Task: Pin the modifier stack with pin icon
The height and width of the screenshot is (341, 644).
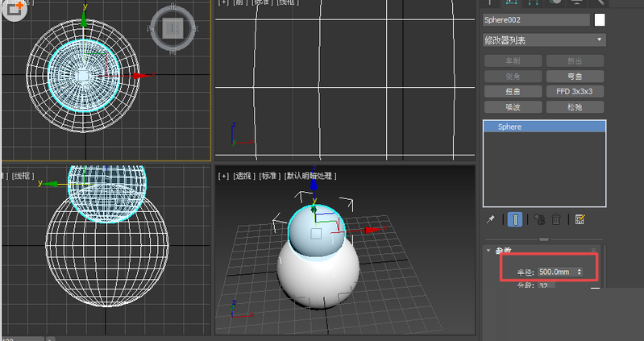Action: [x=489, y=219]
